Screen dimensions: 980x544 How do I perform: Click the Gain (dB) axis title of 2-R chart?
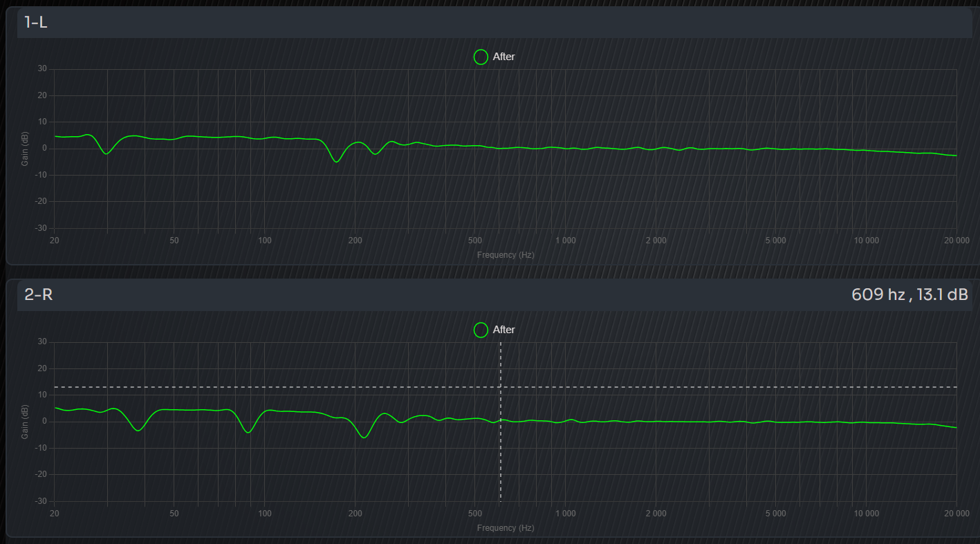point(25,422)
